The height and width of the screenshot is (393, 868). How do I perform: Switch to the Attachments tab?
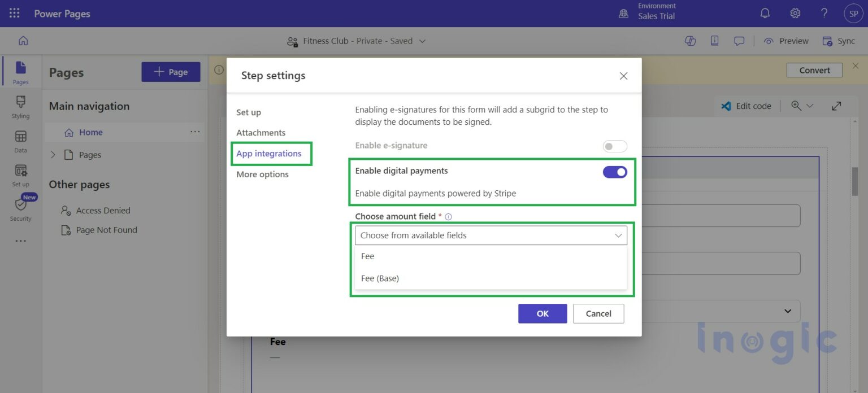pos(261,132)
